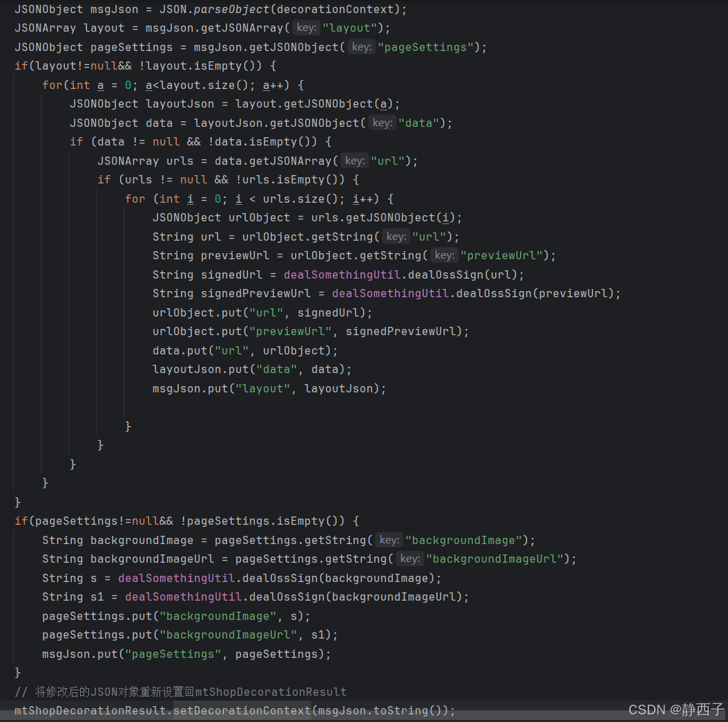The width and height of the screenshot is (728, 722).
Task: Click the getJSONArray method on msgJson
Action: tap(235, 28)
